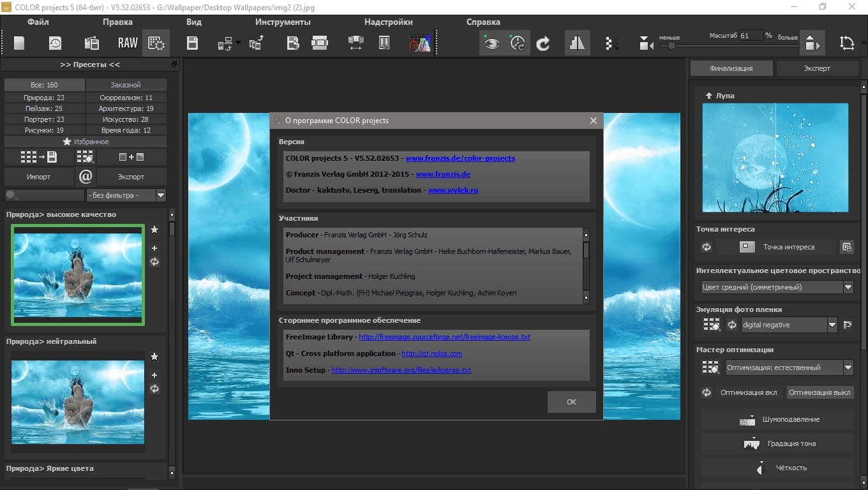Open the www.wylek.ru link

(x=453, y=190)
